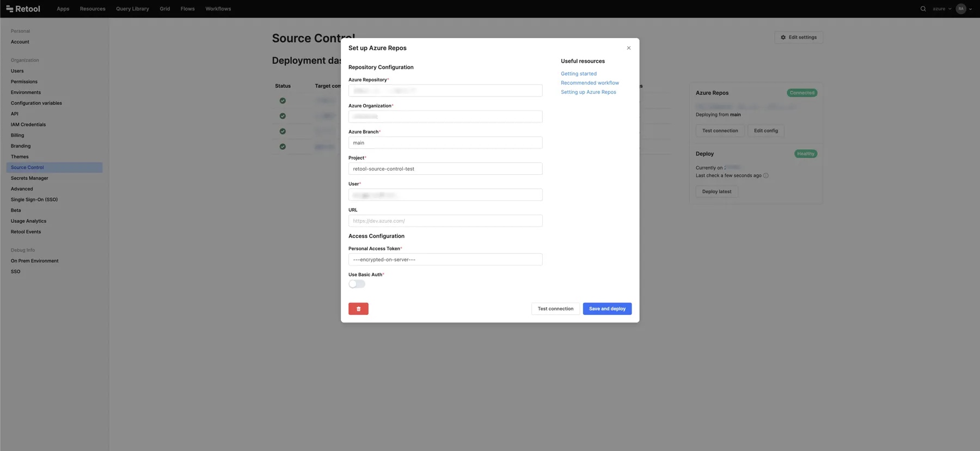This screenshot has height=451, width=980.
Task: Expand the user avatar menu chevron
Action: [970, 9]
